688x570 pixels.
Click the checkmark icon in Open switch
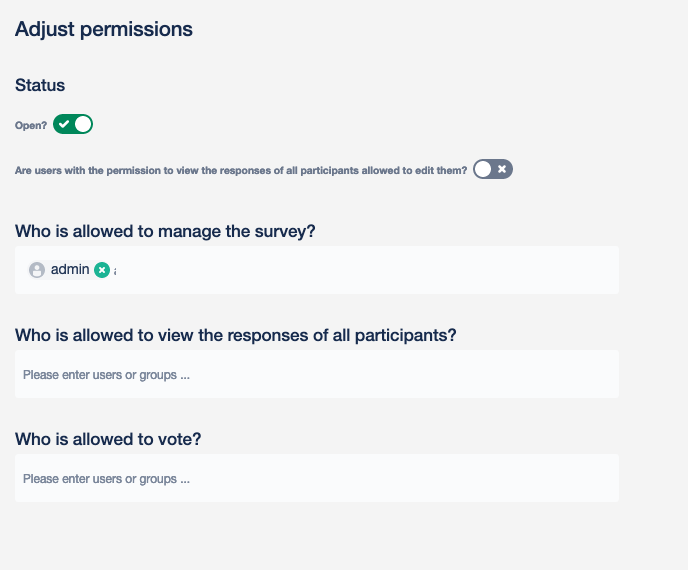[64, 124]
